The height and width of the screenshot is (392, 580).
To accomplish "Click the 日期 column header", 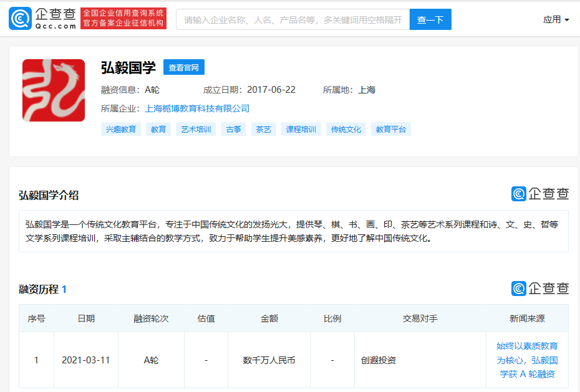I will pyautogui.click(x=86, y=318).
